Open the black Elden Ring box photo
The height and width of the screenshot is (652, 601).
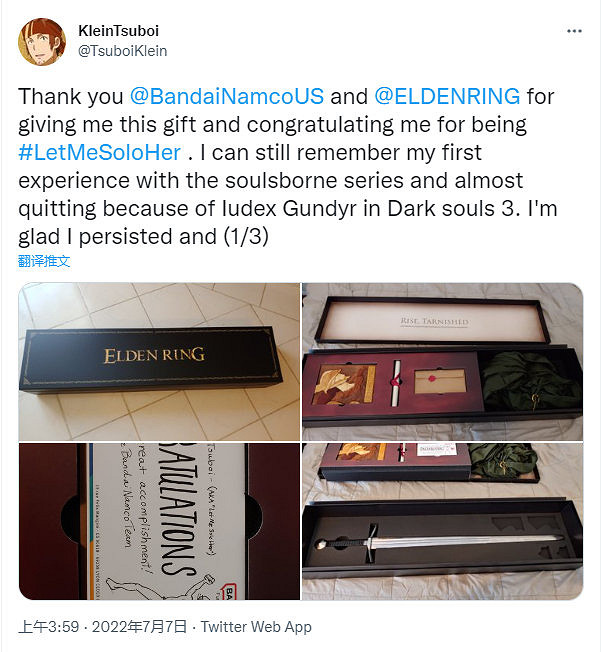pyautogui.click(x=159, y=361)
